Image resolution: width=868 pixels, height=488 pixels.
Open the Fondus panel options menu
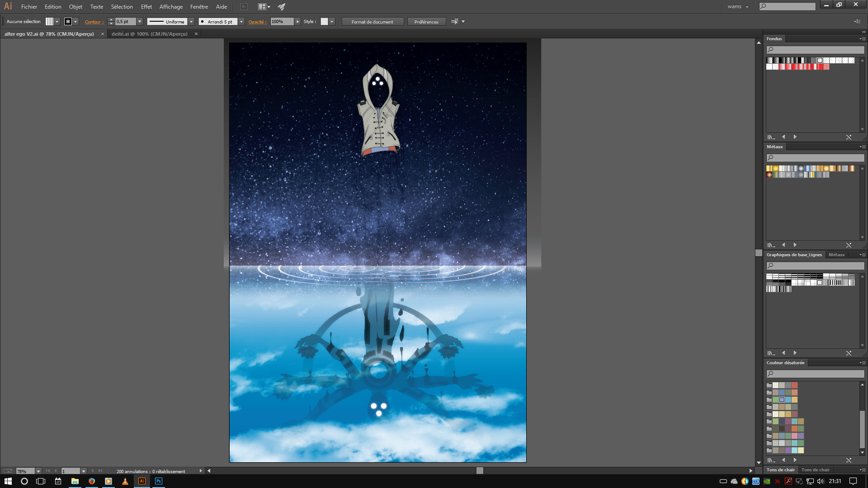pos(863,39)
